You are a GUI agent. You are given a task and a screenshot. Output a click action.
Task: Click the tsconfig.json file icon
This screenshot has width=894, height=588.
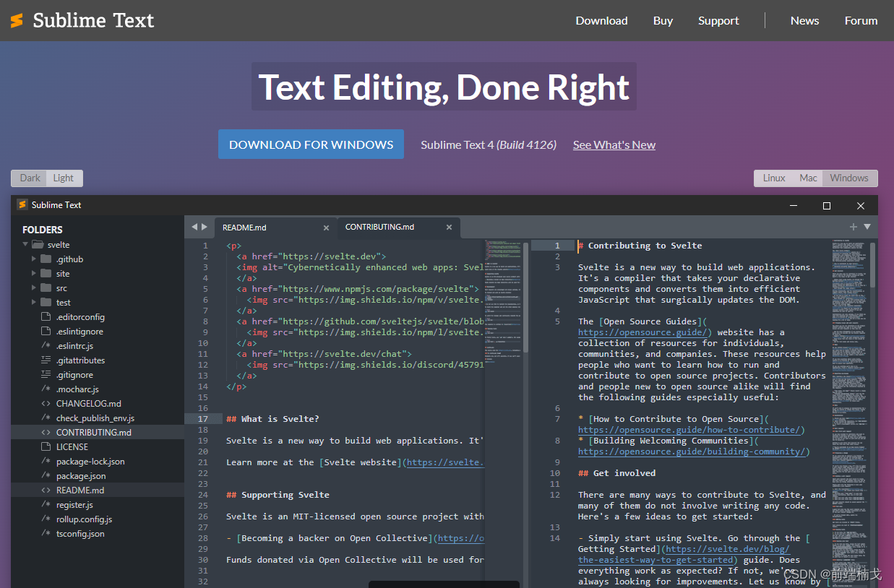click(x=46, y=534)
